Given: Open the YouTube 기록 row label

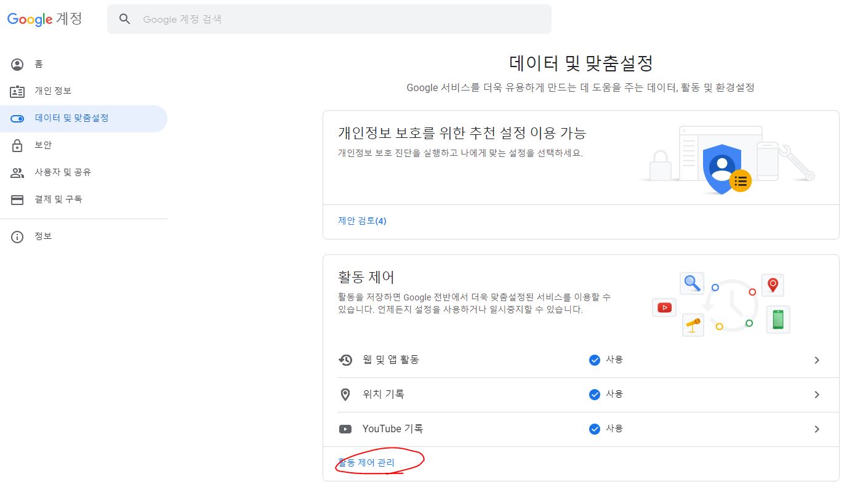Looking at the screenshot, I should point(393,429).
